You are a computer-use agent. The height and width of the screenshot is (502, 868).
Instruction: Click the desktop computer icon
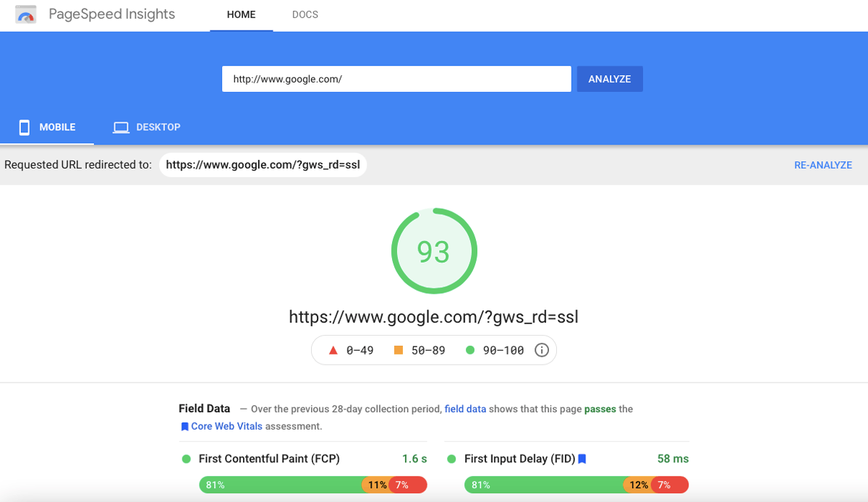(120, 127)
